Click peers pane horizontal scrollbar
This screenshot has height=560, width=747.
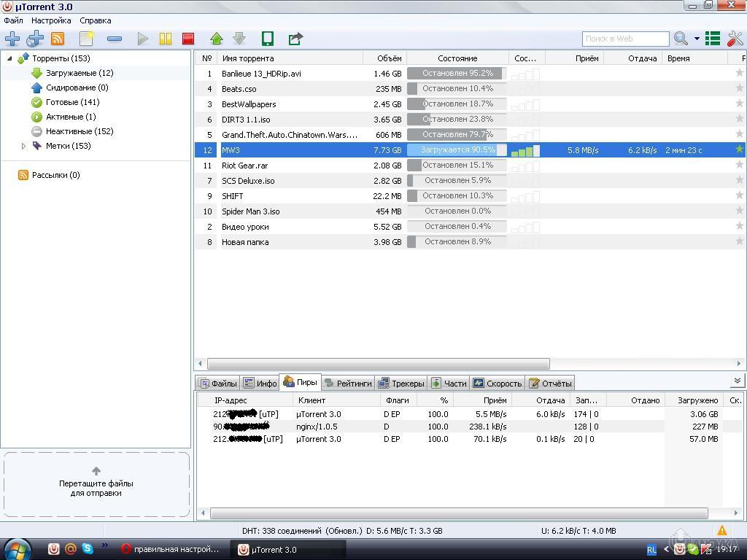[459, 513]
